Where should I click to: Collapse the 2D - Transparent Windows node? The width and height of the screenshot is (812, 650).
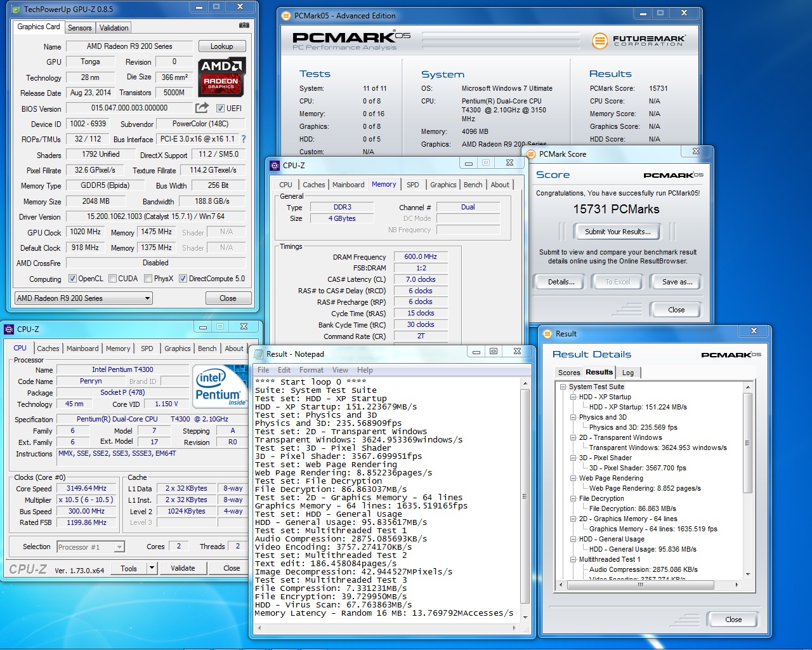(x=573, y=437)
